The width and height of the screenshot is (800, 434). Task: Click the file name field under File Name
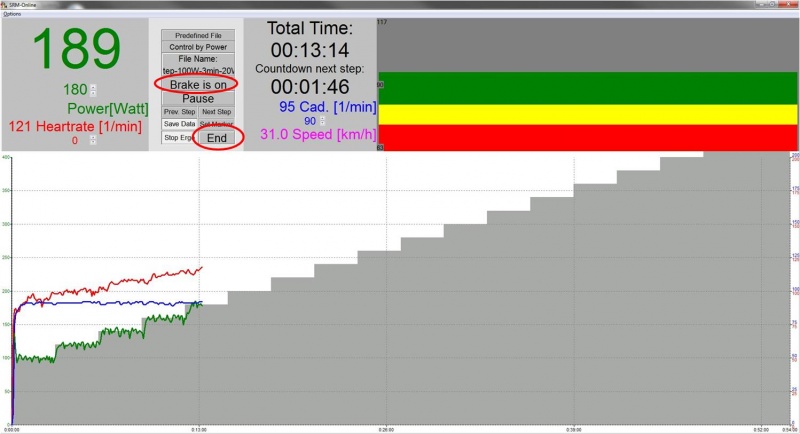pos(198,71)
